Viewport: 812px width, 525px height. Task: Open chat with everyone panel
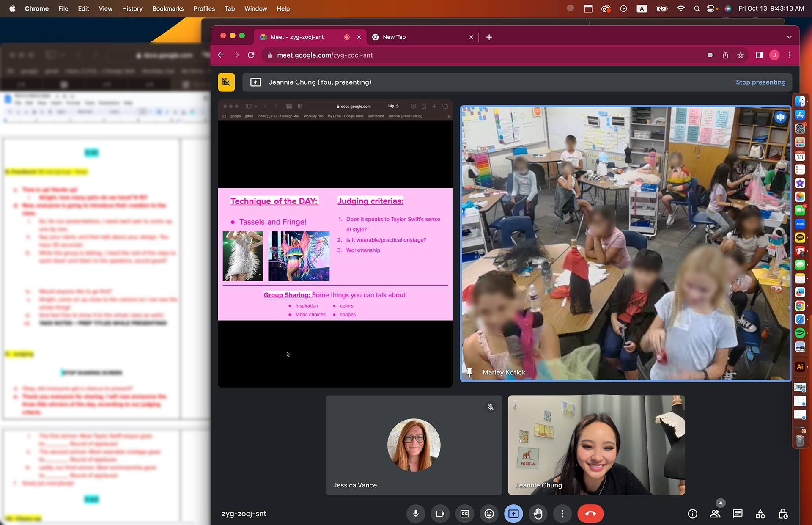pyautogui.click(x=738, y=514)
